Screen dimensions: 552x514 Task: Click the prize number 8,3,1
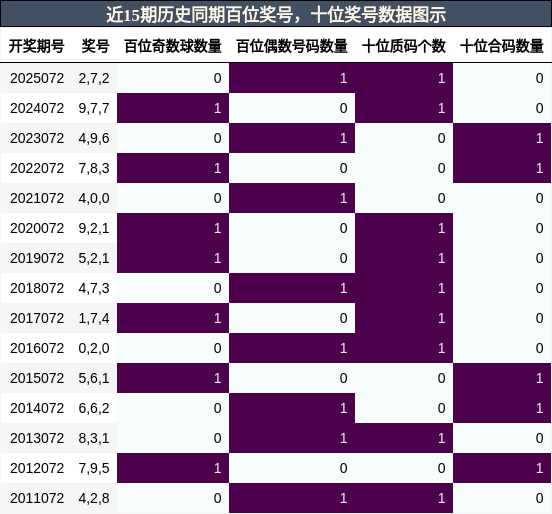click(x=94, y=438)
